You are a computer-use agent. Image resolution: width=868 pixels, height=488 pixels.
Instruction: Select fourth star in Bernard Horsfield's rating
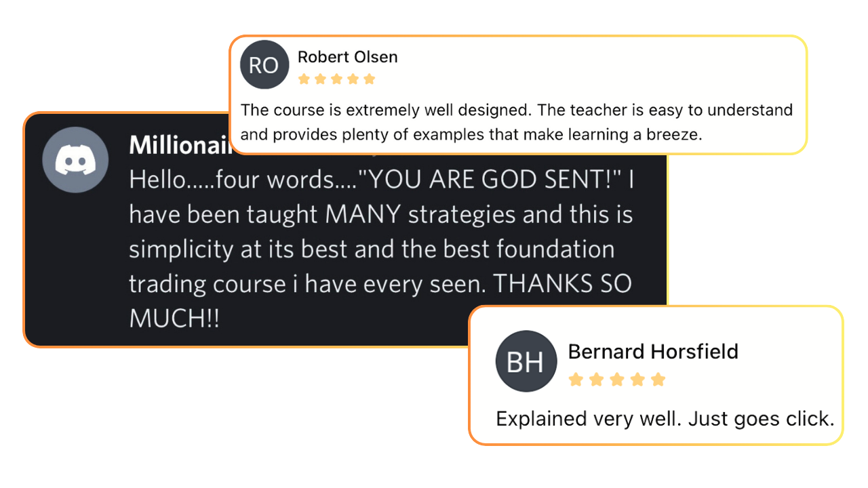tap(637, 380)
